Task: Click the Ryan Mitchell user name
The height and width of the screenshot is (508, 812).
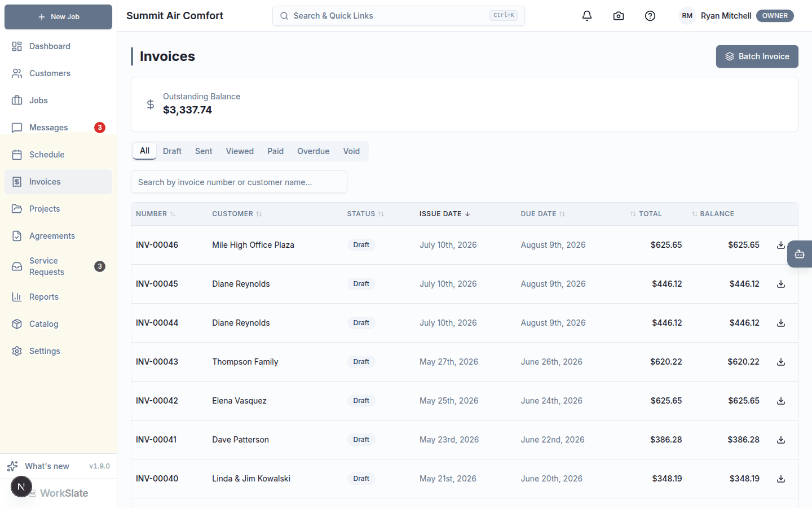Action: point(726,16)
